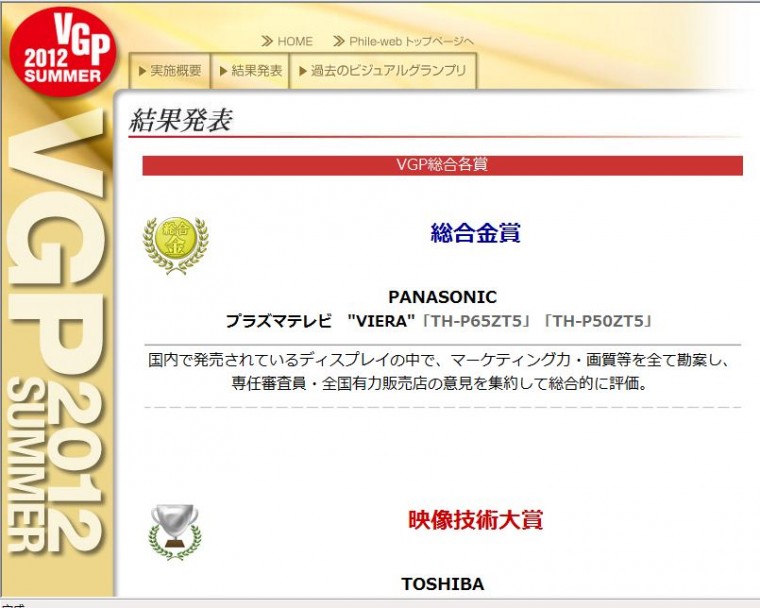
Task: Click the 映像技術大賞 heading
Action: pyautogui.click(x=475, y=520)
